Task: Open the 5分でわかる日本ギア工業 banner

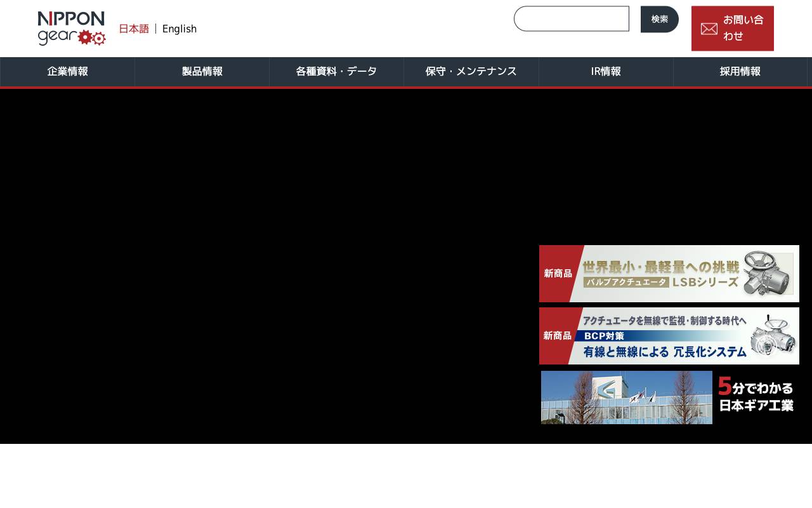Action: click(669, 398)
